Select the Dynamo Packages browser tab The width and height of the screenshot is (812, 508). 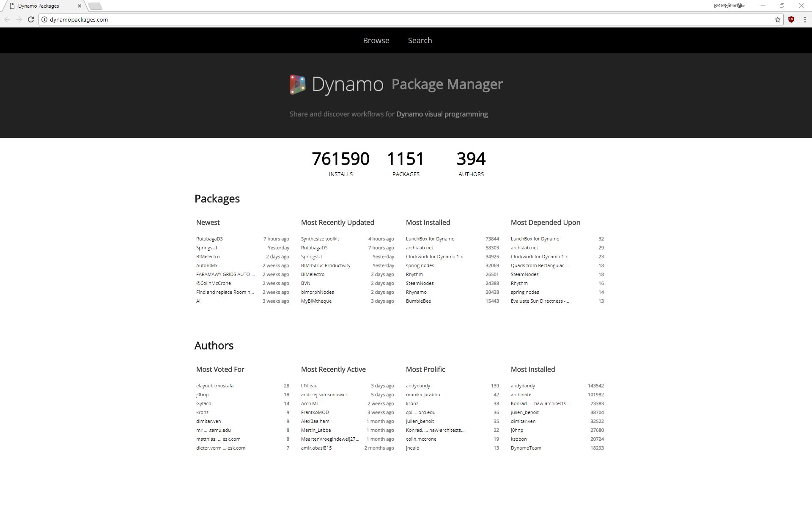point(44,6)
